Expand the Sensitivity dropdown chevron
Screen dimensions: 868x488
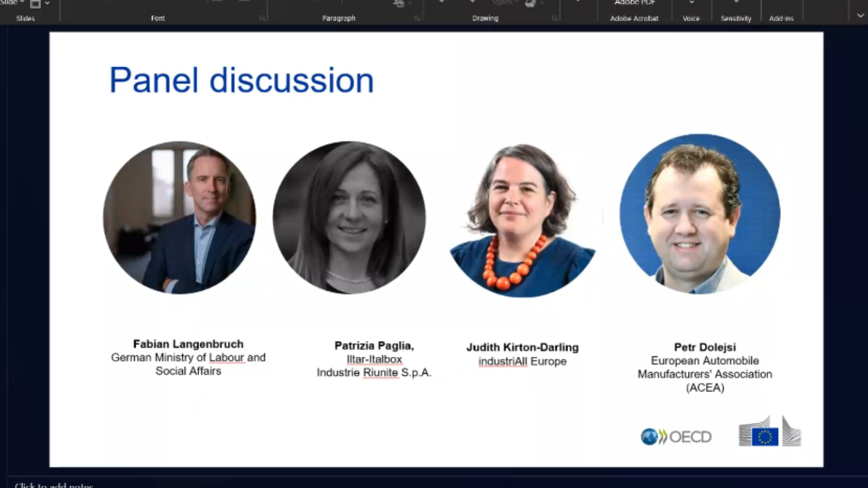point(736,2)
